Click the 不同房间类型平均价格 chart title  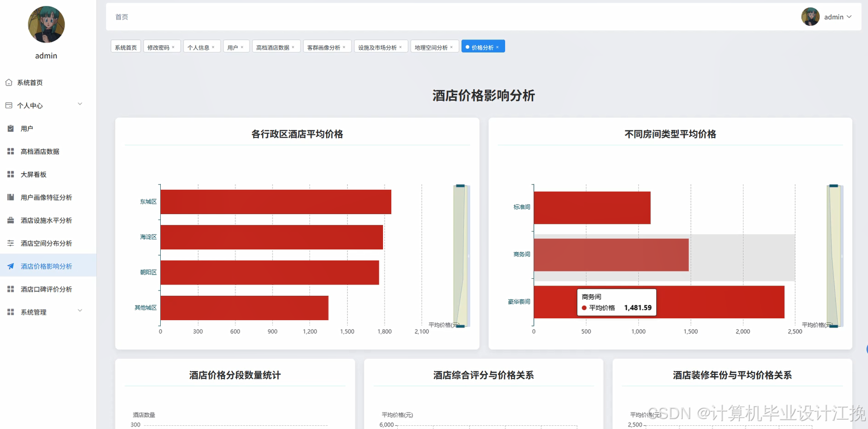point(670,134)
